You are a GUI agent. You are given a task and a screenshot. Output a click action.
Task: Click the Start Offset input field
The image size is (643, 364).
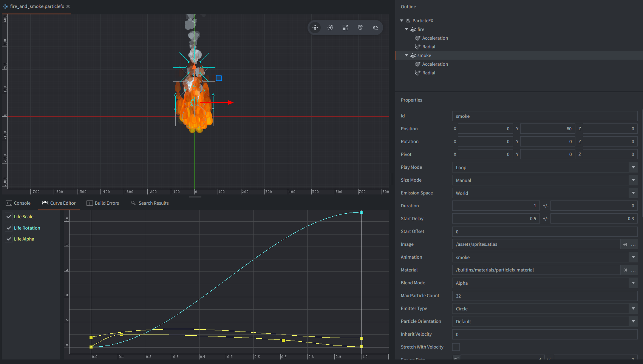pyautogui.click(x=545, y=231)
